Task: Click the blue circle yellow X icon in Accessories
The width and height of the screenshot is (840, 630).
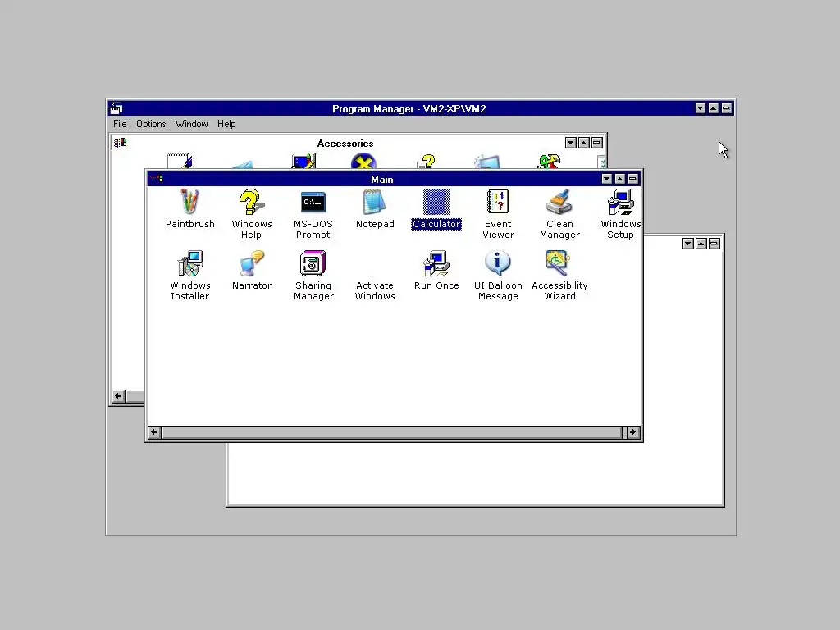Action: tap(363, 162)
